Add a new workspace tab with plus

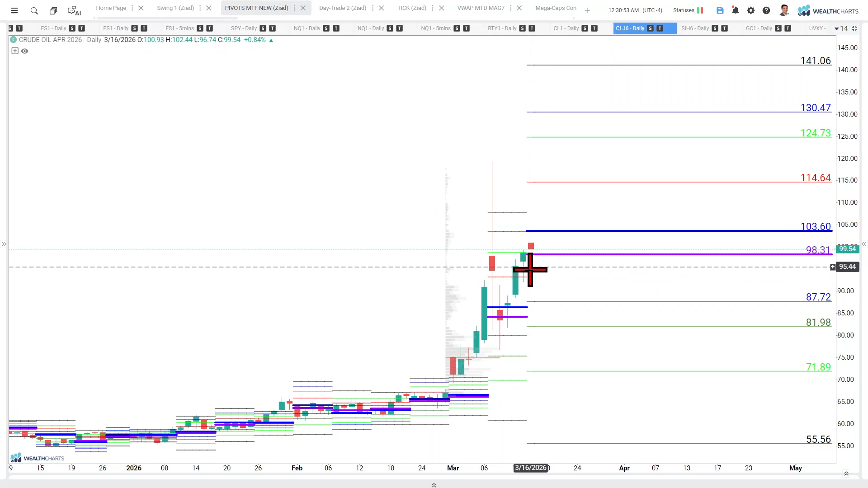pos(587,10)
